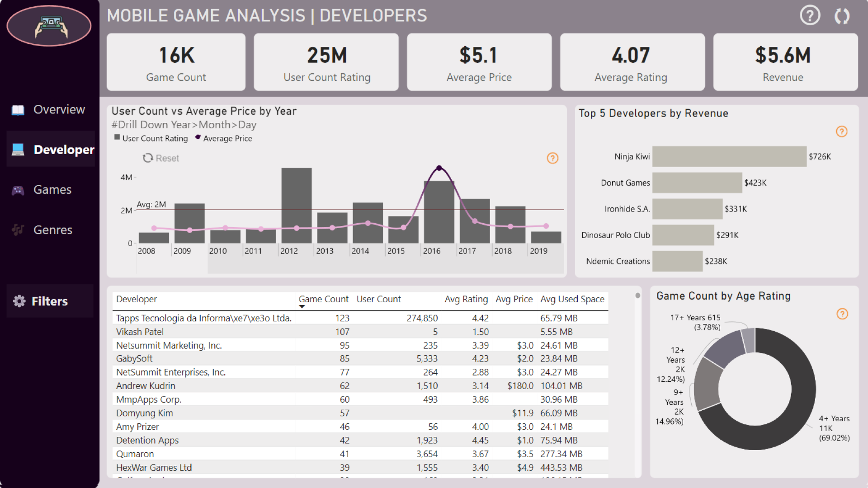This screenshot has width=868, height=488.
Task: Click the refresh arrows icon in header
Action: coord(842,16)
